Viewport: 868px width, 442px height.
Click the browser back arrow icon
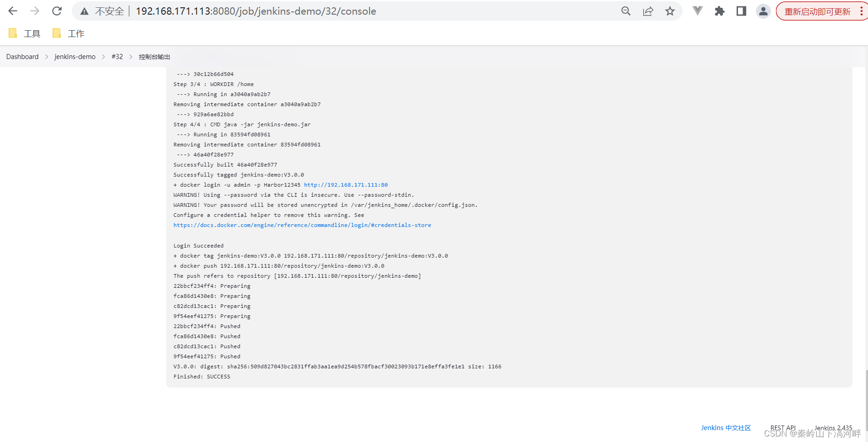click(x=12, y=11)
